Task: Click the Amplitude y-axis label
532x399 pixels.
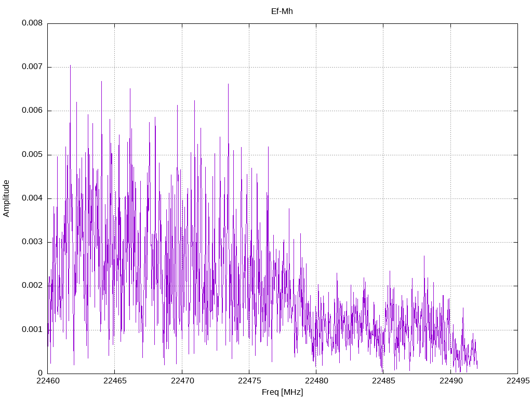Action: [x=6, y=198]
